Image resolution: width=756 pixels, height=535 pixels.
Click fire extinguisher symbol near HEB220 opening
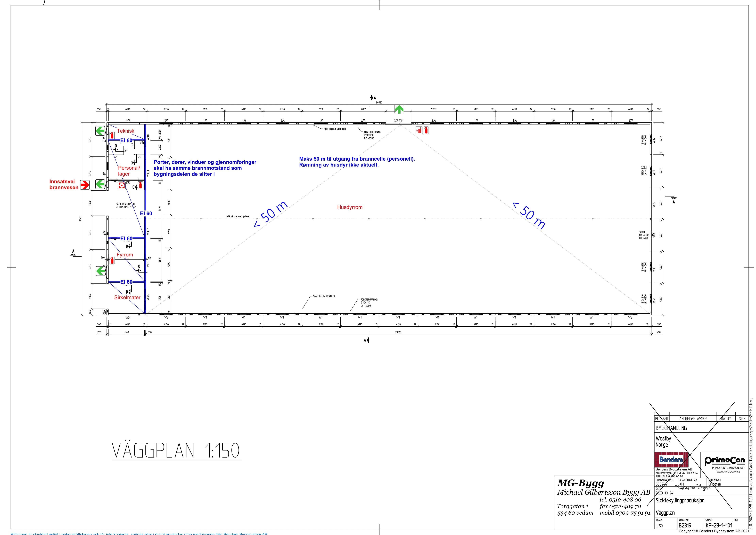(x=426, y=130)
